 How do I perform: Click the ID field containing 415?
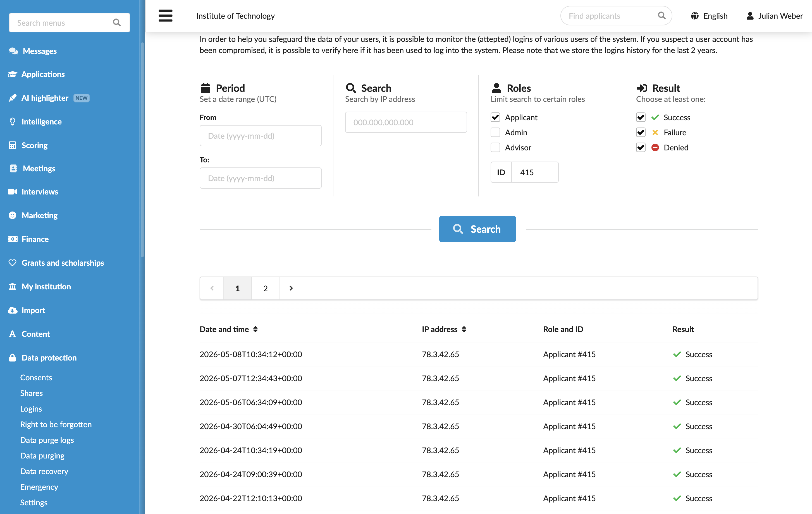coord(535,172)
